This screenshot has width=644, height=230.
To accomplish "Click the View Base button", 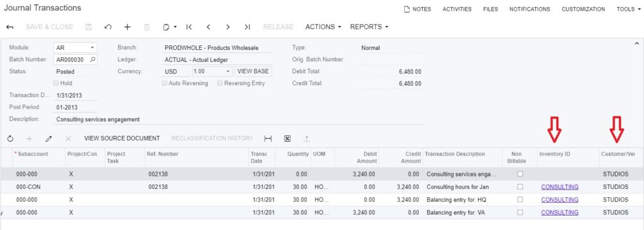I will click(253, 71).
